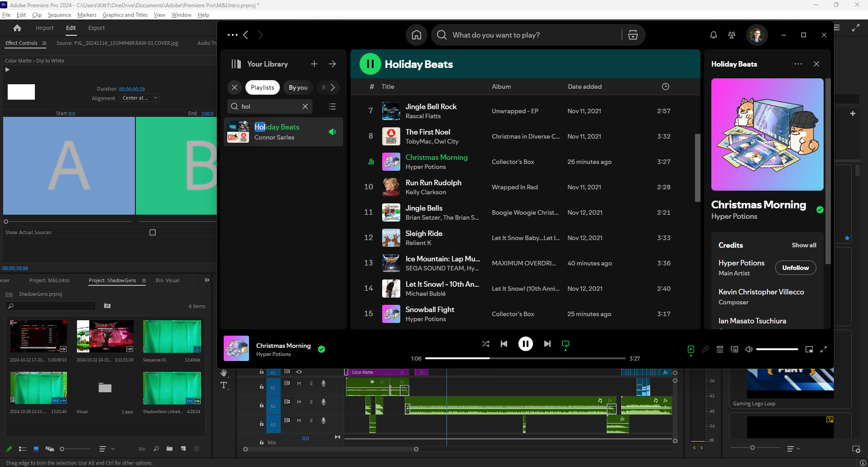This screenshot has height=467, width=868.
Task: Create new playlist with plus icon
Action: (314, 64)
